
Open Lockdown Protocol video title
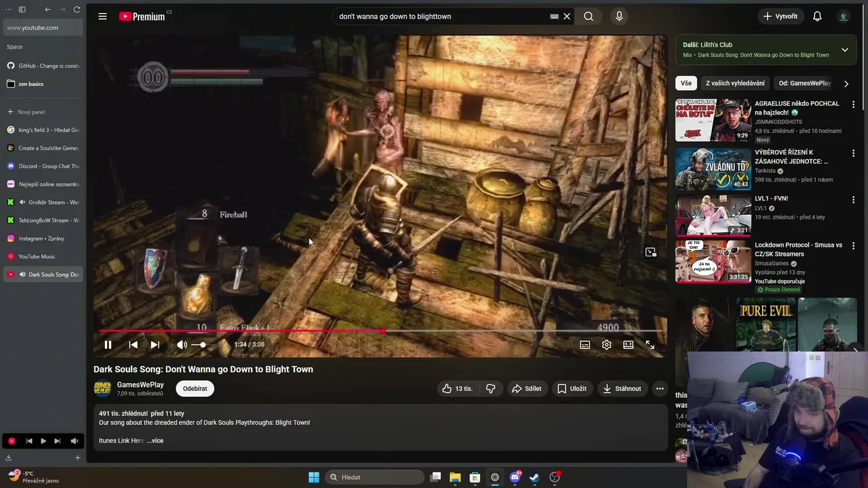[798, 249]
